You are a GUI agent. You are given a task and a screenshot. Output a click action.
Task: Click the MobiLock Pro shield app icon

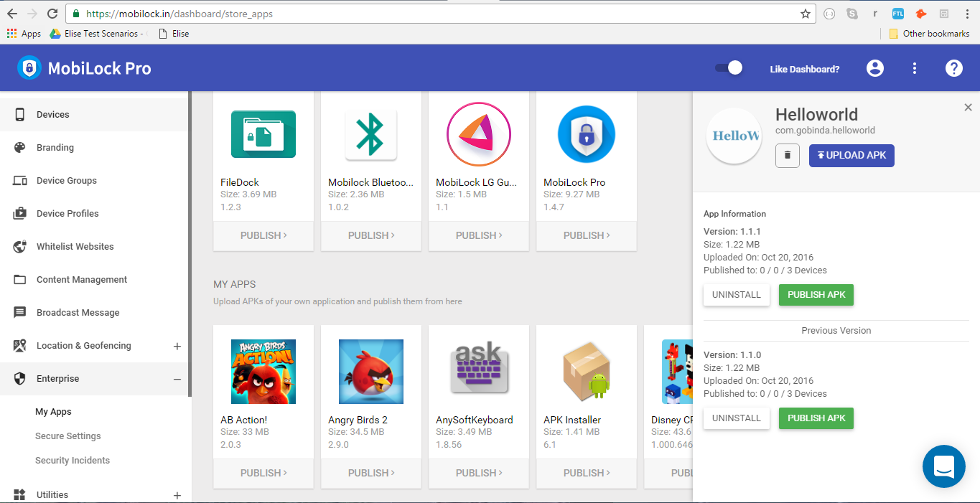tap(587, 134)
